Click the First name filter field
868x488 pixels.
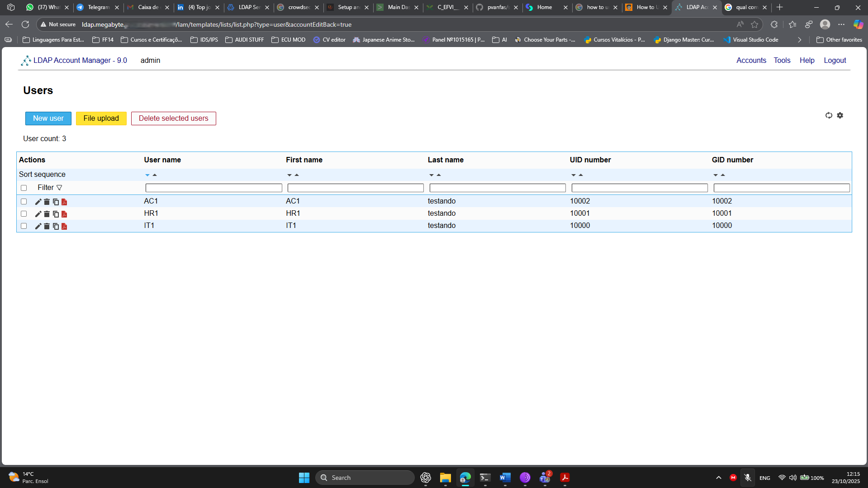coord(356,188)
